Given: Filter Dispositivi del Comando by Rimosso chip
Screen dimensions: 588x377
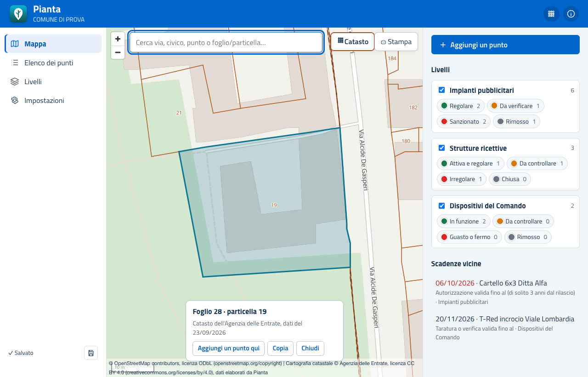Looking at the screenshot, I should tap(528, 237).
